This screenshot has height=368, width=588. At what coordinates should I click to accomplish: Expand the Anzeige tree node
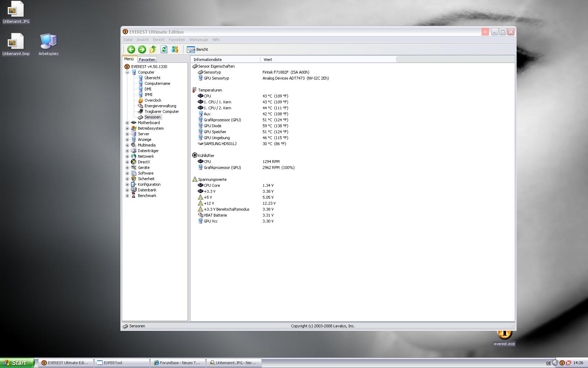tap(127, 139)
